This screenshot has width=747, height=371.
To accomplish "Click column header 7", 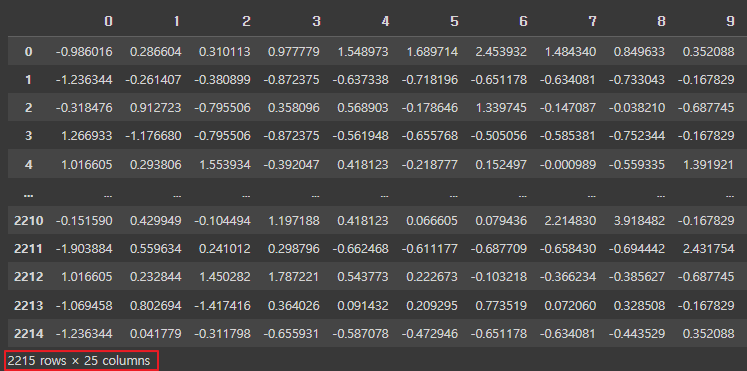I will tap(592, 21).
